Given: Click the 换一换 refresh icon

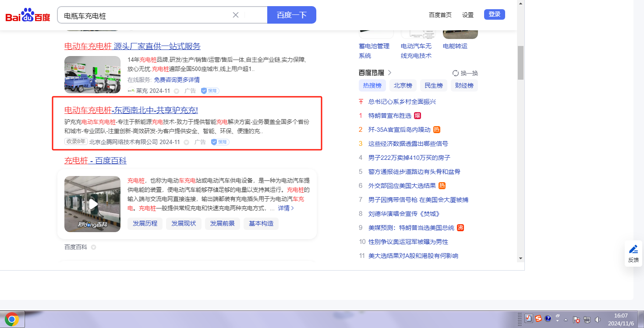Looking at the screenshot, I should pyautogui.click(x=456, y=73).
